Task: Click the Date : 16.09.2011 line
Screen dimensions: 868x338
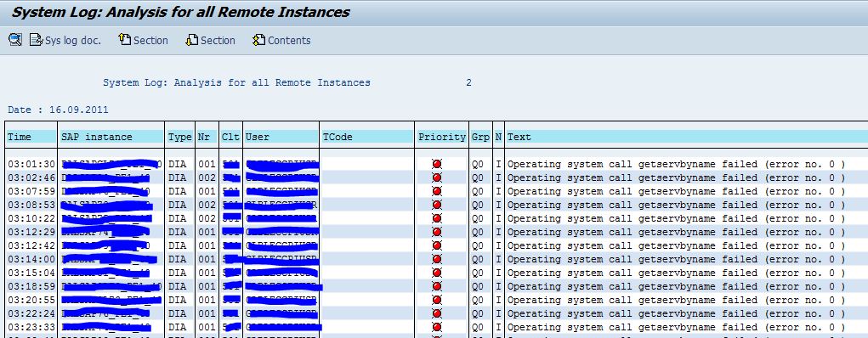Action: pyautogui.click(x=58, y=110)
